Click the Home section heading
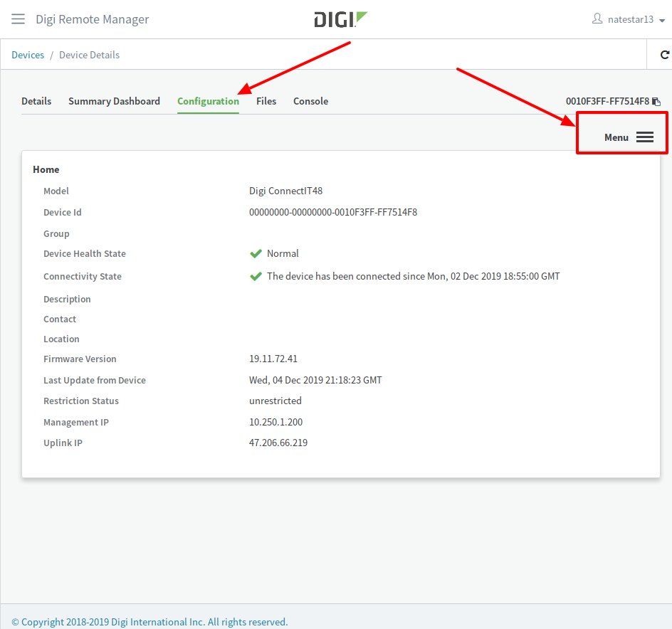The image size is (672, 629). click(x=46, y=169)
